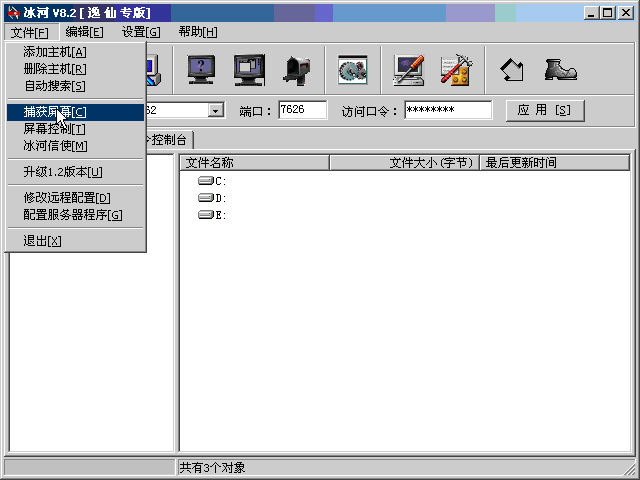Screen dimensions: 640x480
Task: Open 冰河信使[M] from the menu
Action: tap(76, 146)
